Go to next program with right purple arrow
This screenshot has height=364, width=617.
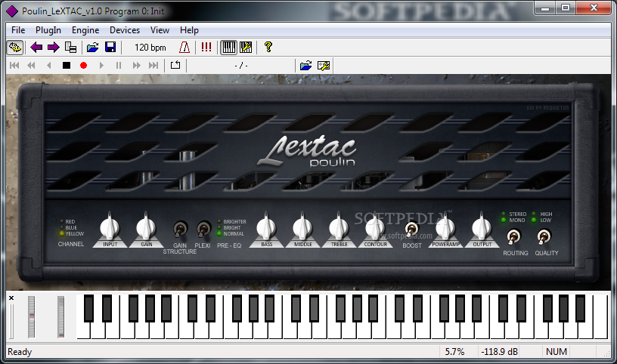pyautogui.click(x=53, y=48)
